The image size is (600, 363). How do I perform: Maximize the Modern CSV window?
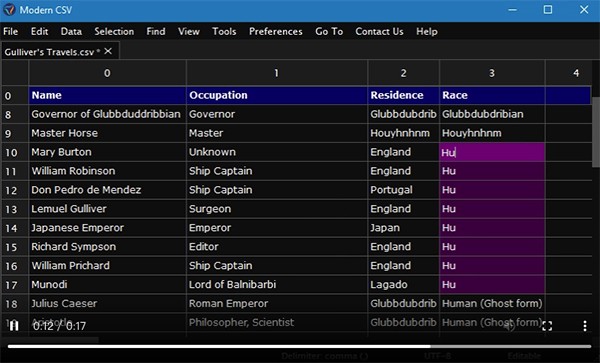[x=548, y=10]
